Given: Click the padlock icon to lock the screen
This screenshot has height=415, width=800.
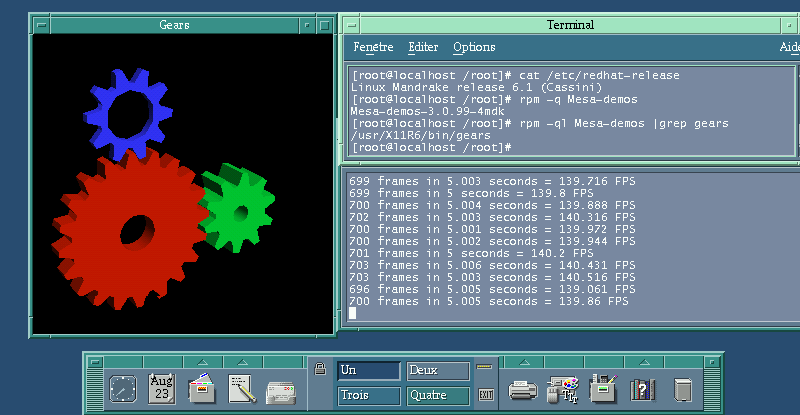Looking at the screenshot, I should 320,369.
